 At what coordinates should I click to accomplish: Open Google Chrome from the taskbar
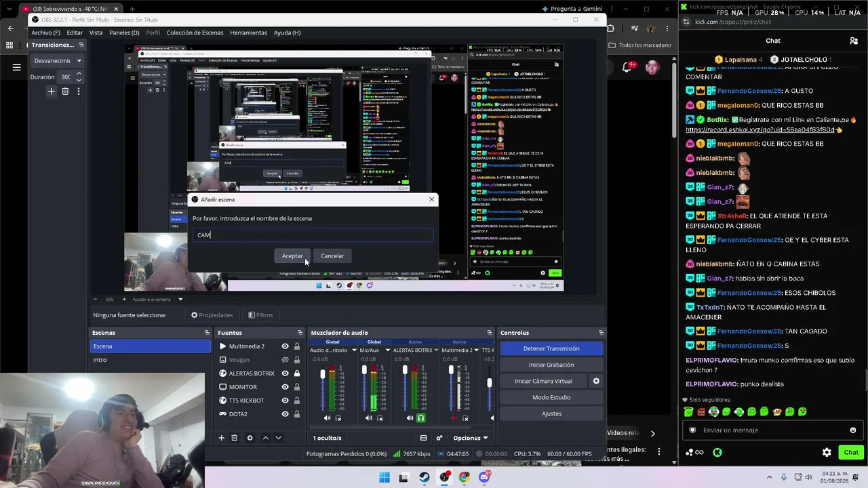pos(464,477)
